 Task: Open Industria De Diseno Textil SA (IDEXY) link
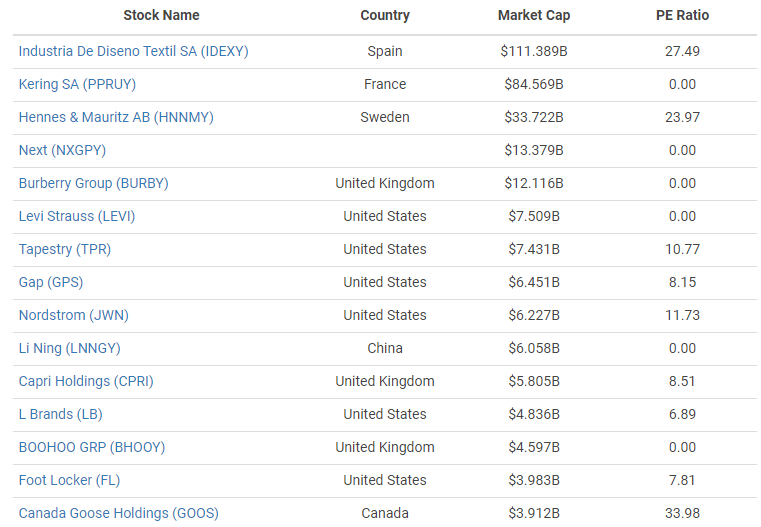[x=133, y=51]
